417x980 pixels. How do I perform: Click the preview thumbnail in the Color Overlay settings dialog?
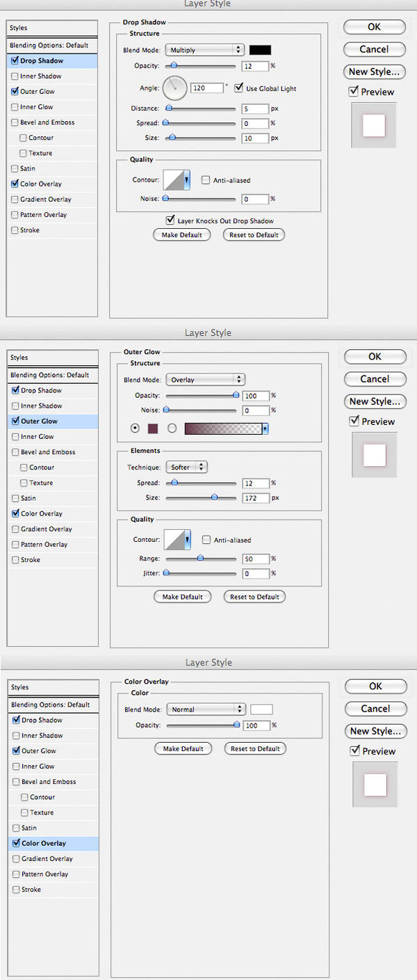pyautogui.click(x=375, y=785)
